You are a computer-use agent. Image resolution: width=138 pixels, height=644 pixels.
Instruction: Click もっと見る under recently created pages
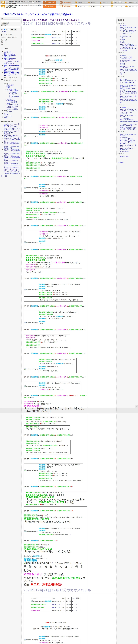[4, 176]
